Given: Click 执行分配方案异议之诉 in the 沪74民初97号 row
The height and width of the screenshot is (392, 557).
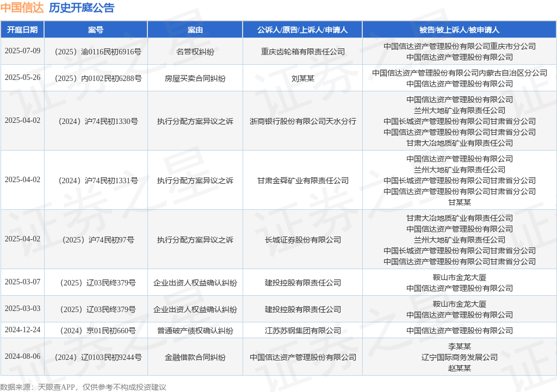Looking at the screenshot, I should [x=195, y=240].
